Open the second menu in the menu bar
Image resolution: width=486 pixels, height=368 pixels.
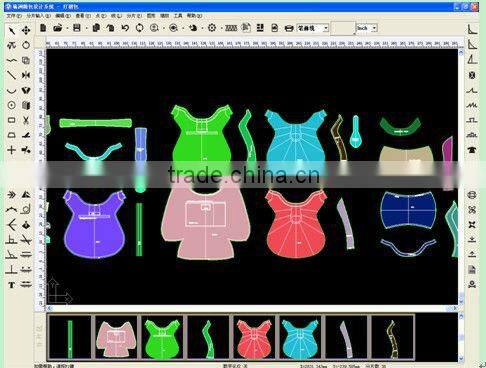(x=39, y=16)
